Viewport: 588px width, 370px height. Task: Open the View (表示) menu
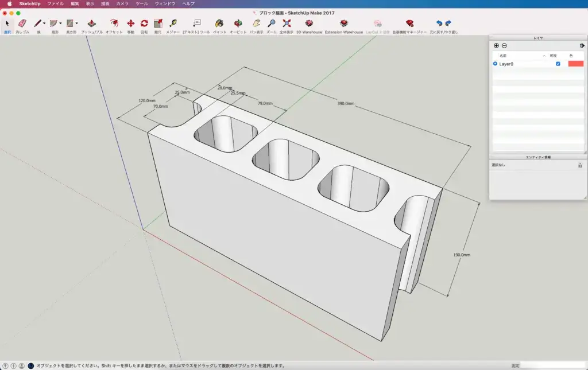[90, 4]
